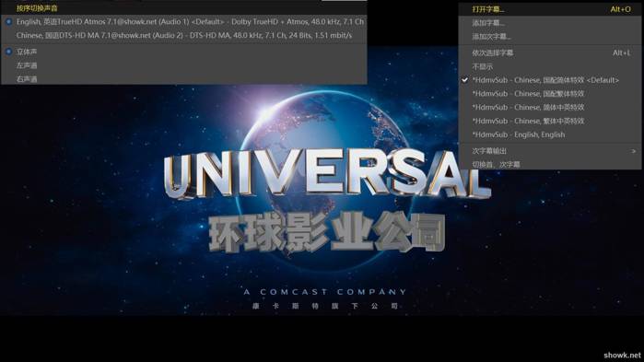The width and height of the screenshot is (644, 362).
Task: Select 依次选择字幕 cycle subtitles item
Action: (x=550, y=53)
